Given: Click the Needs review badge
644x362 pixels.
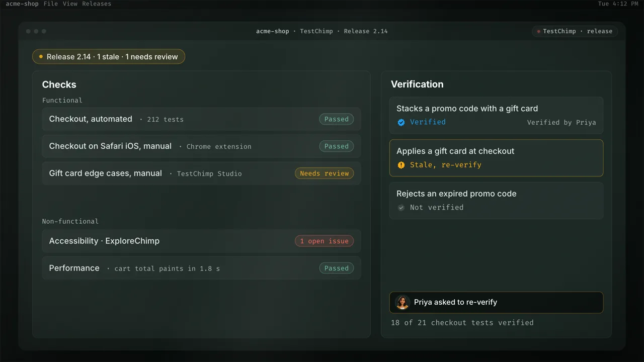Looking at the screenshot, I should (325, 173).
